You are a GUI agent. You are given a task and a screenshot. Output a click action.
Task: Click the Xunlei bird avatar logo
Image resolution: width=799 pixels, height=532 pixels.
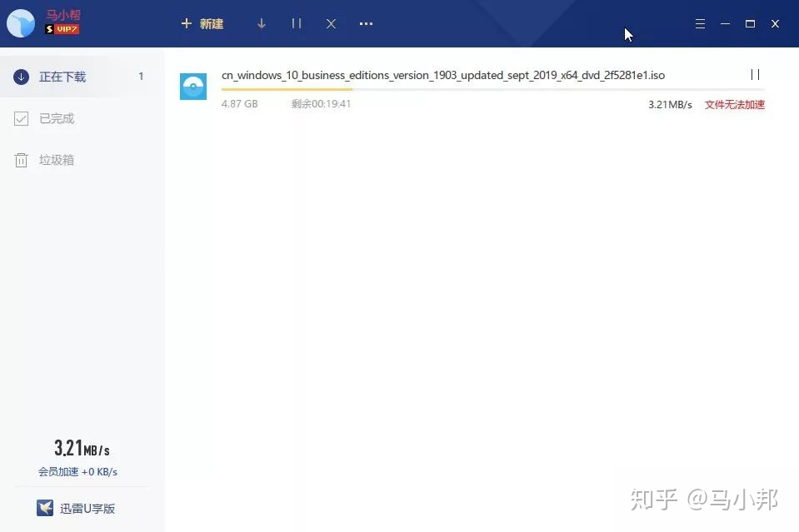(x=20, y=24)
